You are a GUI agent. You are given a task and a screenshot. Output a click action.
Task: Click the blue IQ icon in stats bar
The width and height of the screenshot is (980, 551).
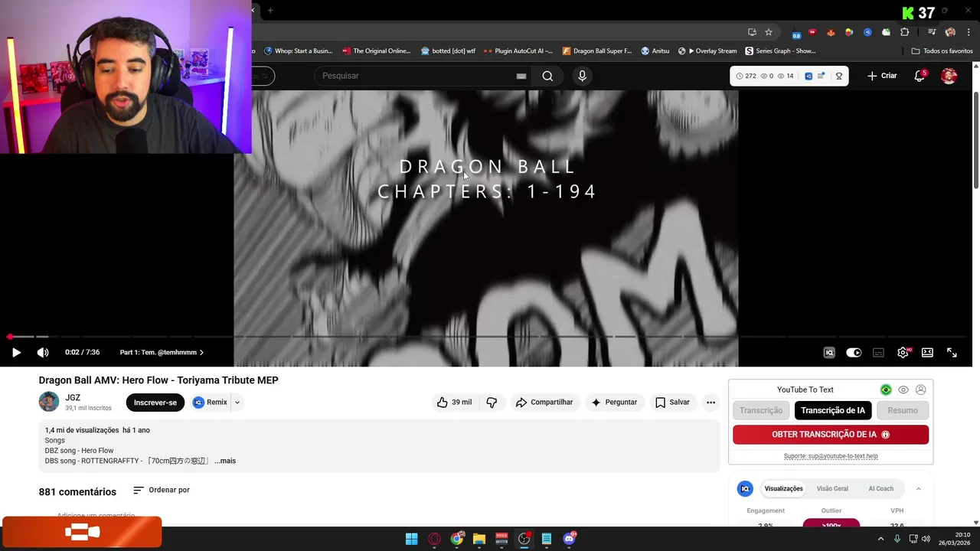click(808, 76)
